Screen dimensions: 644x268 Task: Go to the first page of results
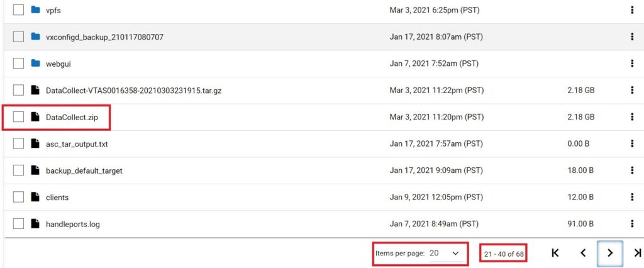click(x=555, y=253)
